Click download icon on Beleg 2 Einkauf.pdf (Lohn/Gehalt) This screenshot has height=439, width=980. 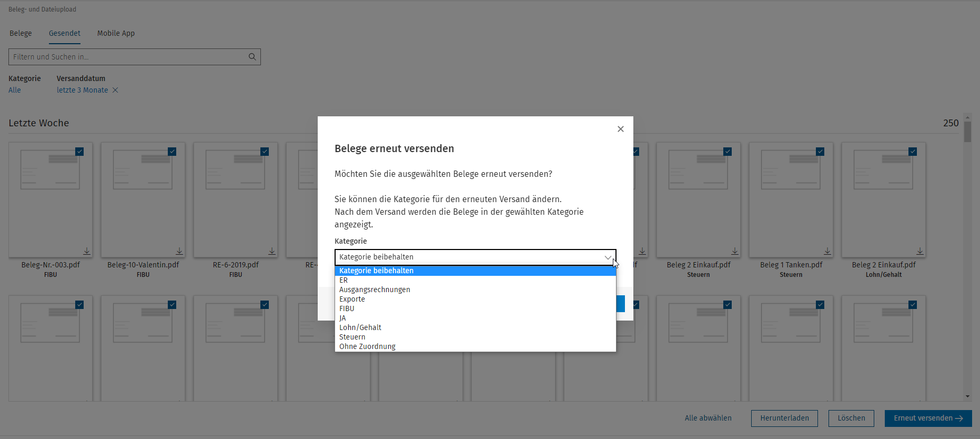click(920, 251)
